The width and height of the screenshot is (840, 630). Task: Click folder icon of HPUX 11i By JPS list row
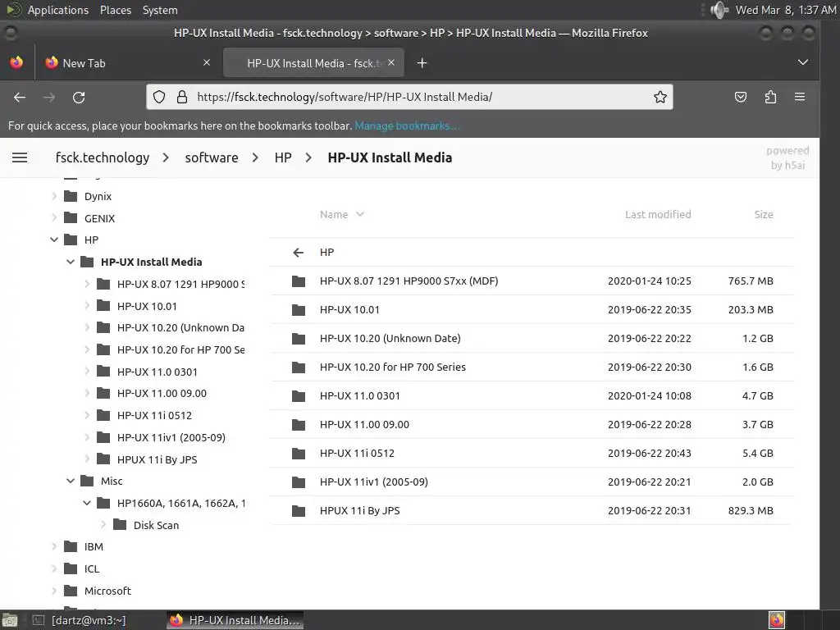point(299,510)
